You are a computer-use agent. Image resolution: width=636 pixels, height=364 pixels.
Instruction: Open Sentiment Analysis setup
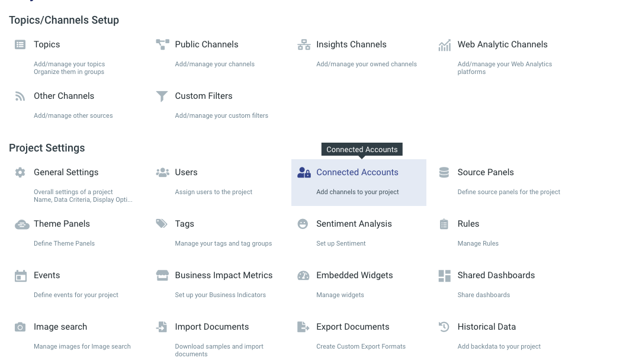tap(354, 224)
